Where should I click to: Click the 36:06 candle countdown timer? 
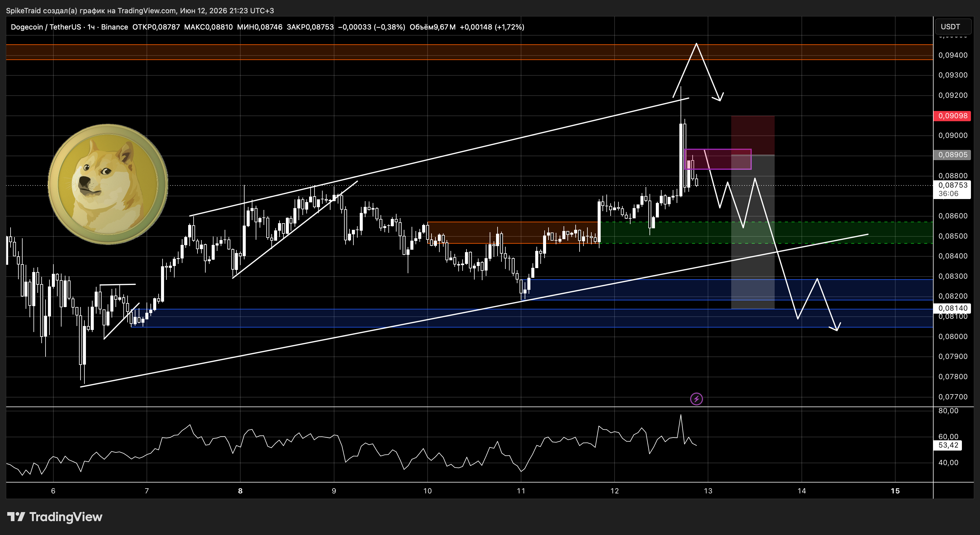pyautogui.click(x=948, y=193)
